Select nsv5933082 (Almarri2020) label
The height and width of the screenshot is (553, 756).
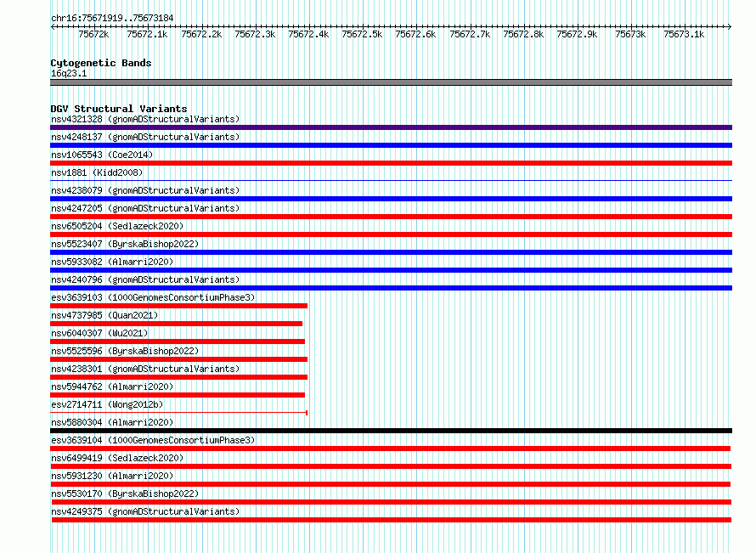[x=112, y=262]
